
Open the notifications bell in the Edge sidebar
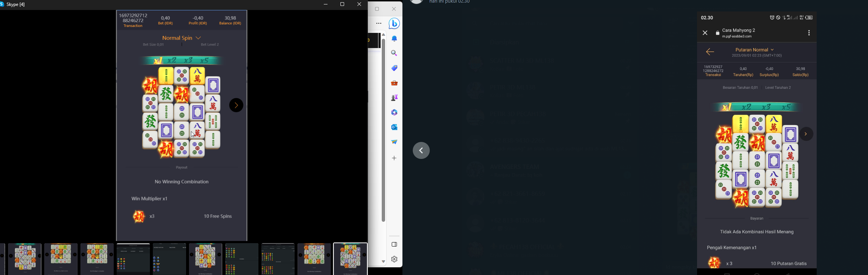coord(394,39)
